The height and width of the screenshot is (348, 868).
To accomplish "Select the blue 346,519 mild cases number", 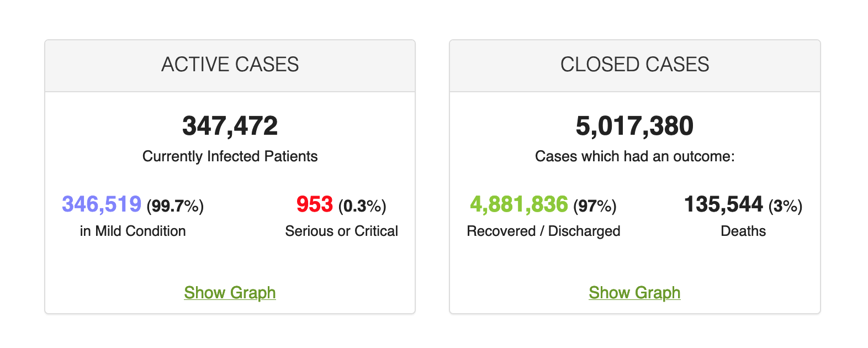I will point(102,204).
